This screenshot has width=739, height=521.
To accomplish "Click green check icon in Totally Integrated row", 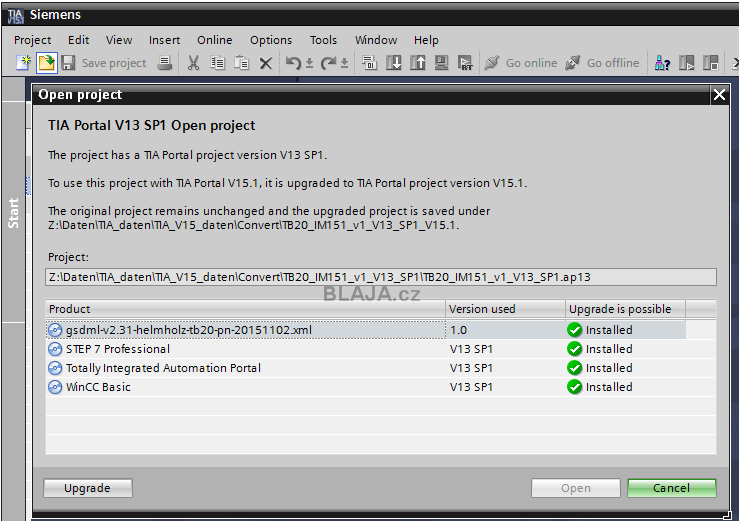I will 575,368.
